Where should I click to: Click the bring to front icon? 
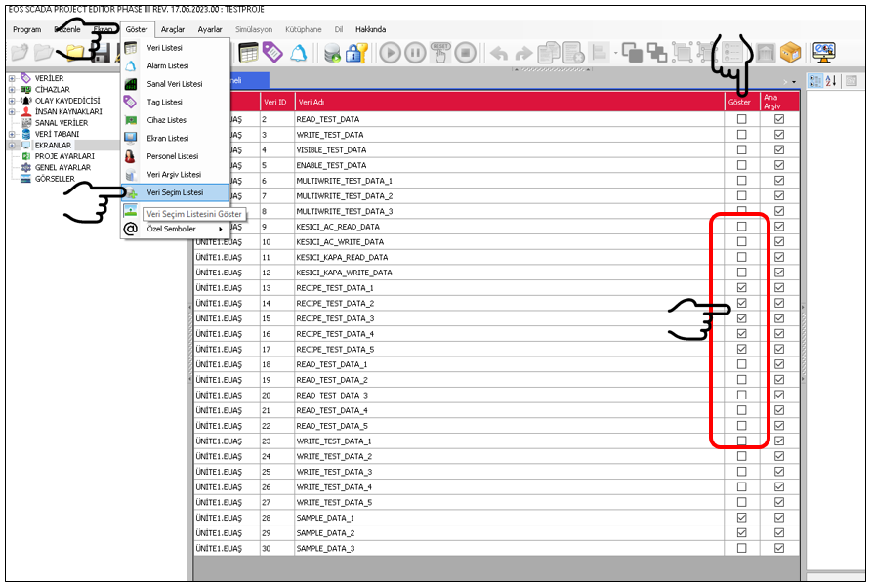click(632, 53)
